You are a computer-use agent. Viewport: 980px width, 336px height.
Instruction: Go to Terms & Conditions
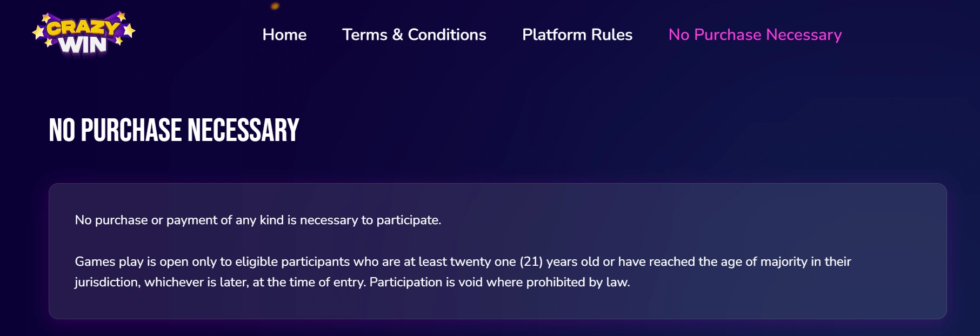[x=414, y=35]
